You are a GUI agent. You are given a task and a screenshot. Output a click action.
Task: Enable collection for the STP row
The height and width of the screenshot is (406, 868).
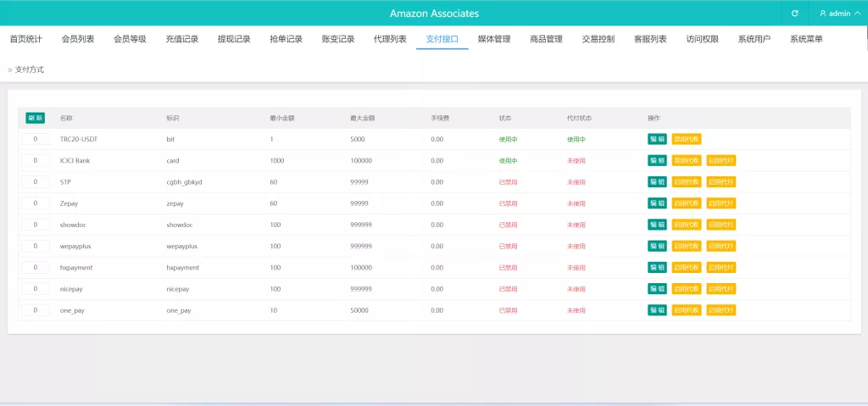pyautogui.click(x=687, y=182)
